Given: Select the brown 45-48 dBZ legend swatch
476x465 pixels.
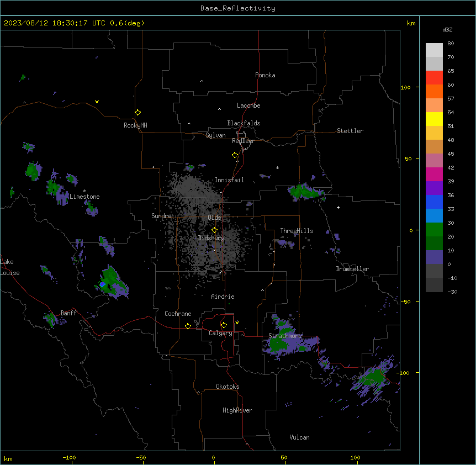Looking at the screenshot, I should point(434,146).
